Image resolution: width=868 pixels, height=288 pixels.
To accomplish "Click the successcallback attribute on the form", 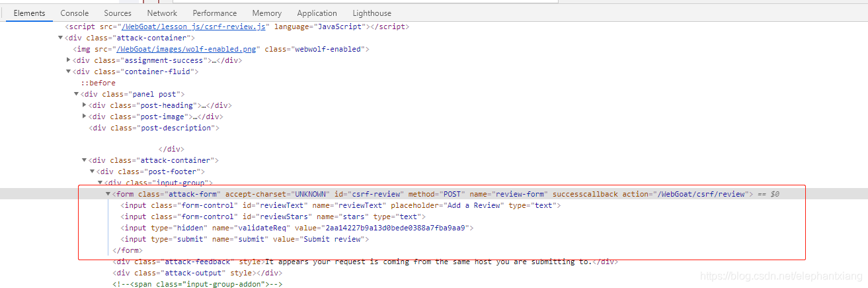I will pos(584,194).
